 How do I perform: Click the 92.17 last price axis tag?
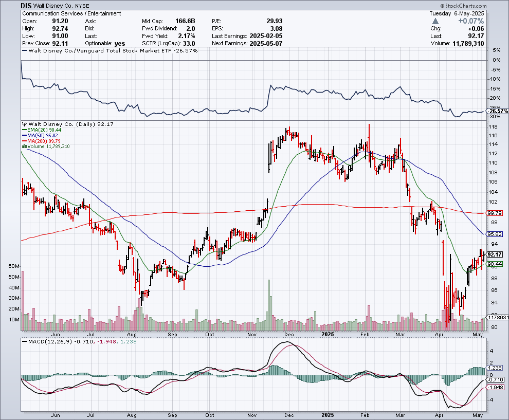click(495, 254)
